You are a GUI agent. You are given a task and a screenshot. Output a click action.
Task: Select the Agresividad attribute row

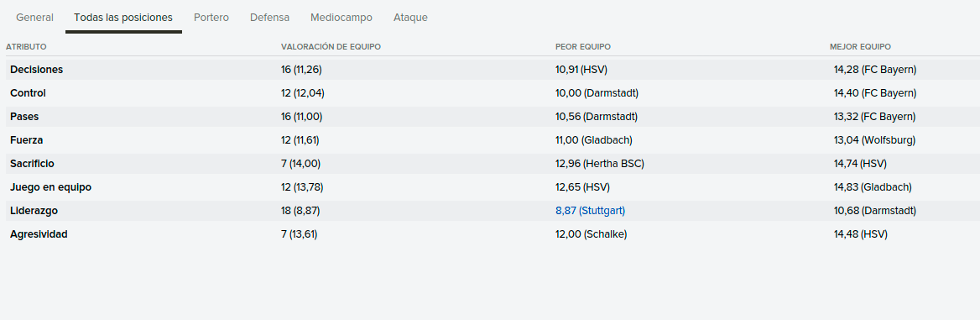[493, 234]
